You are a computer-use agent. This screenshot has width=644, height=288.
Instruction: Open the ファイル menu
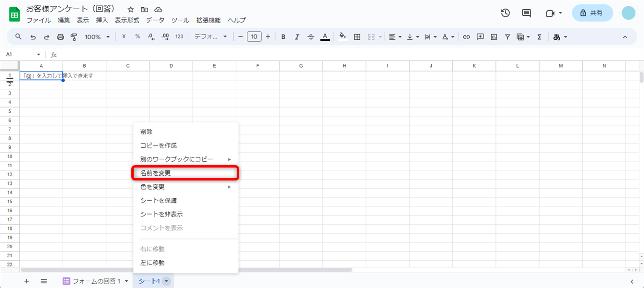(x=39, y=20)
